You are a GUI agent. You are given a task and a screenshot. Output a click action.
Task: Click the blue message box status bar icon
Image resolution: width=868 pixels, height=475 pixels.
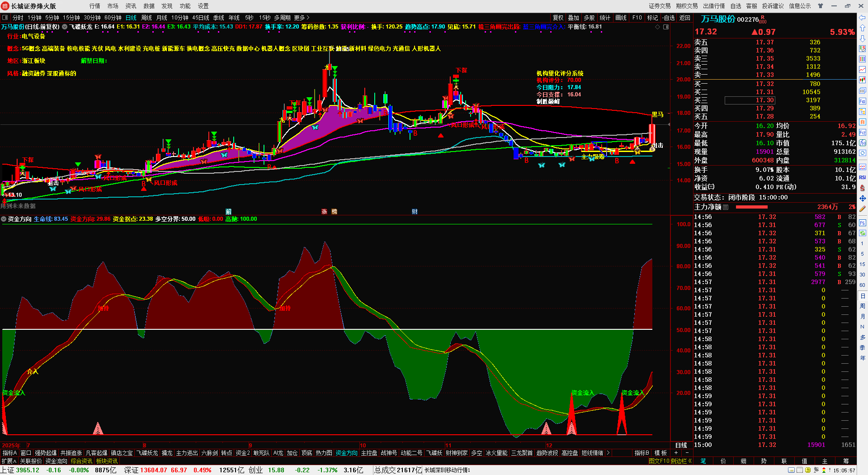[791, 470]
